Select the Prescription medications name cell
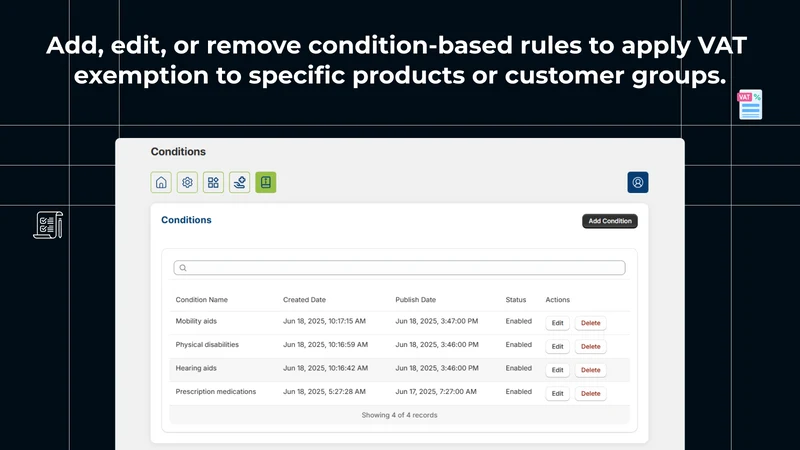This screenshot has width=800, height=450. (x=216, y=391)
